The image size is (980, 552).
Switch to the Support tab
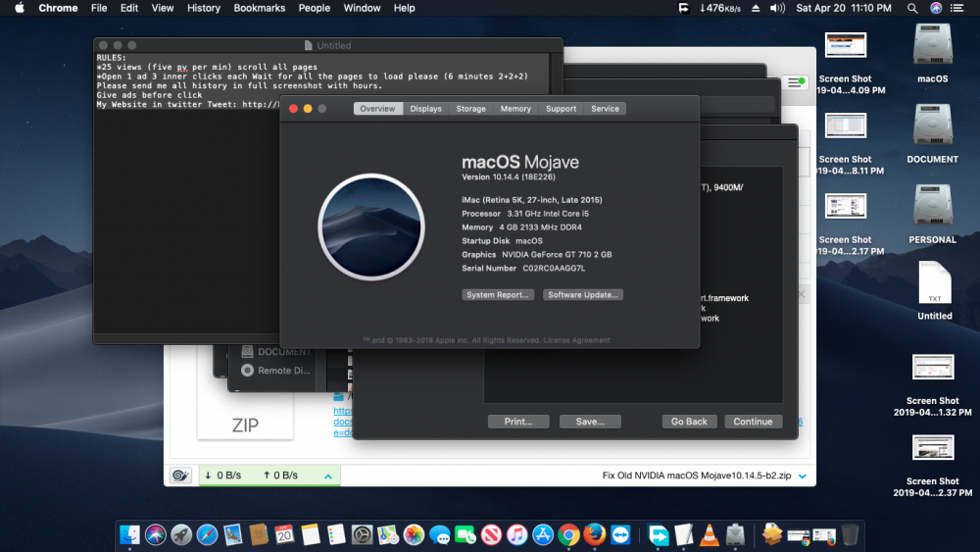561,109
